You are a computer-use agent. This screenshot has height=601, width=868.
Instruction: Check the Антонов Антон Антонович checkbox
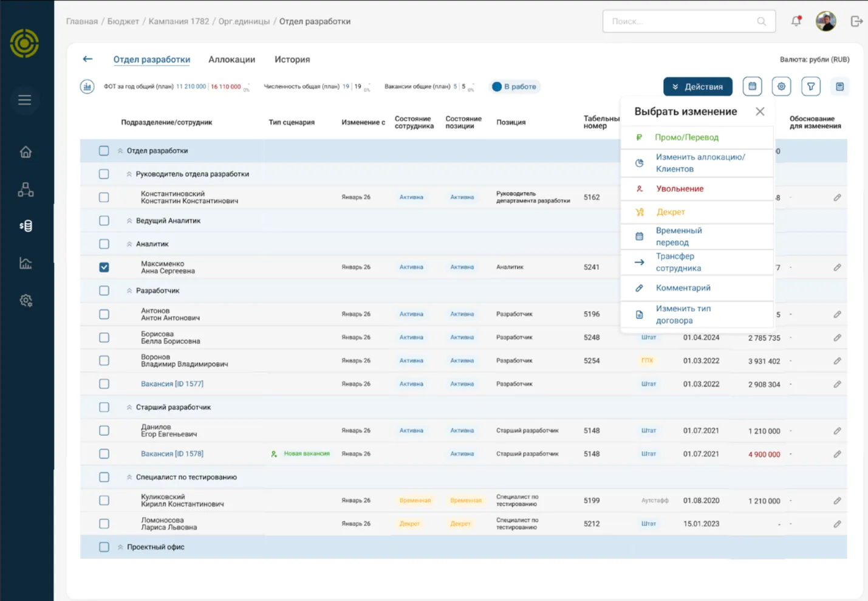pyautogui.click(x=104, y=314)
